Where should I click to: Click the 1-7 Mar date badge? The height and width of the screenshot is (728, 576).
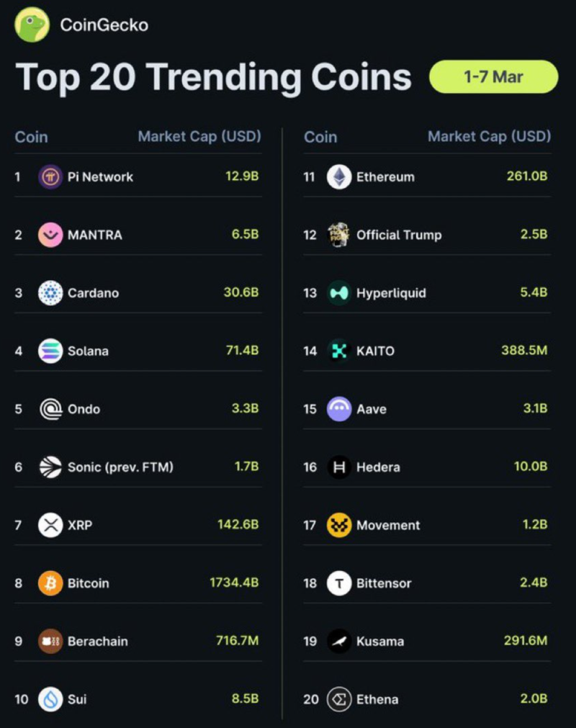point(493,77)
